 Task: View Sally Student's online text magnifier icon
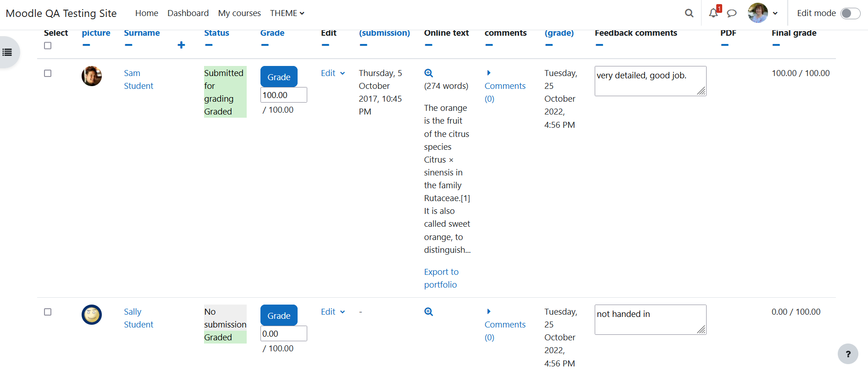click(x=429, y=311)
